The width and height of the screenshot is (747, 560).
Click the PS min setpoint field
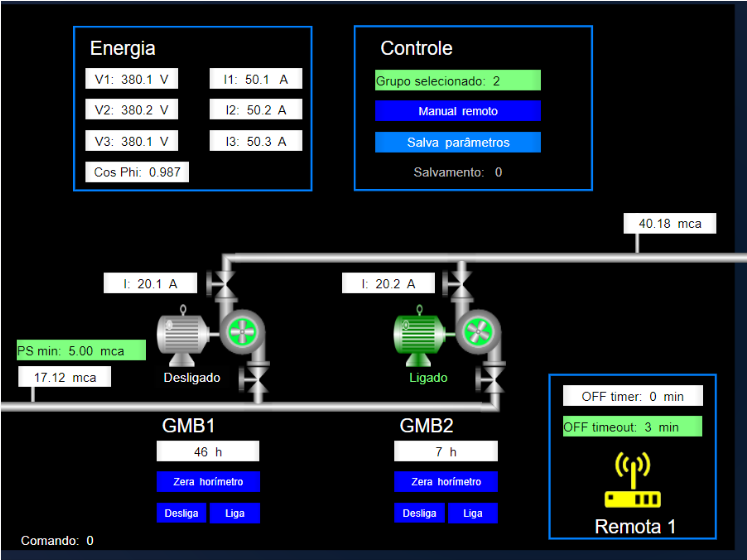pyautogui.click(x=81, y=351)
